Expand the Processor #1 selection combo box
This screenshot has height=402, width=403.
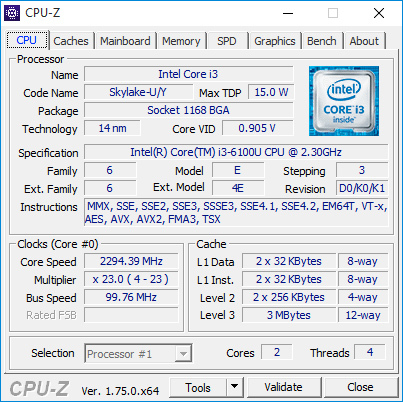click(138, 353)
